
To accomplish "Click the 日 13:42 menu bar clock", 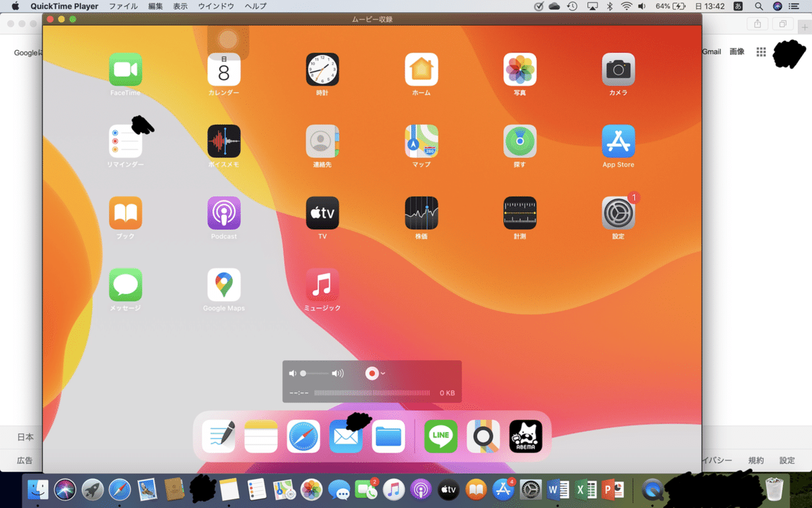I will [x=710, y=6].
